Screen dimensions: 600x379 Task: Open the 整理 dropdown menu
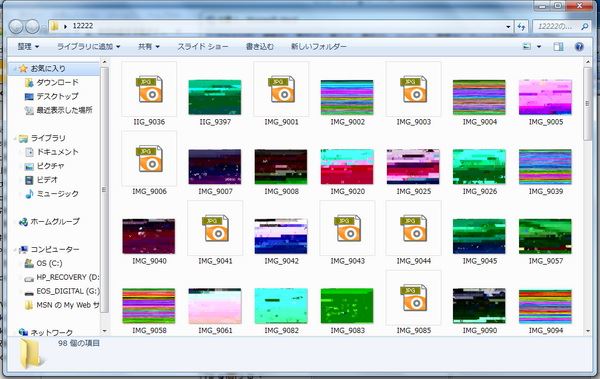(28, 47)
